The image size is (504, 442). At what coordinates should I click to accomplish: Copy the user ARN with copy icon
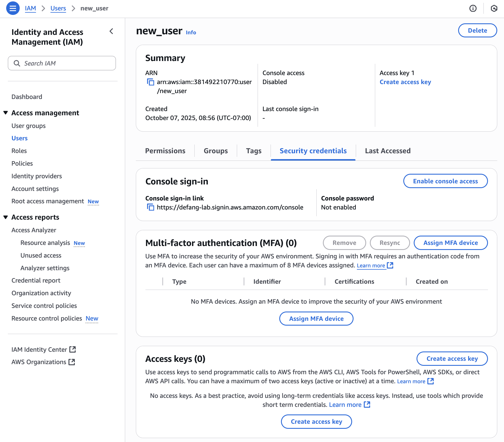click(150, 82)
